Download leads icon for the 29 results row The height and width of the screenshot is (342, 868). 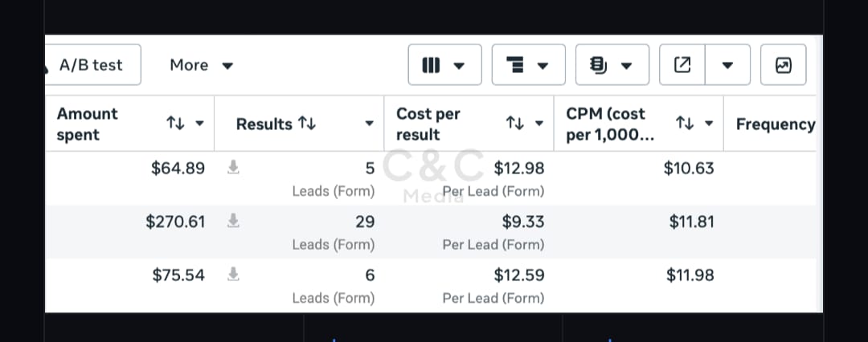tap(234, 221)
